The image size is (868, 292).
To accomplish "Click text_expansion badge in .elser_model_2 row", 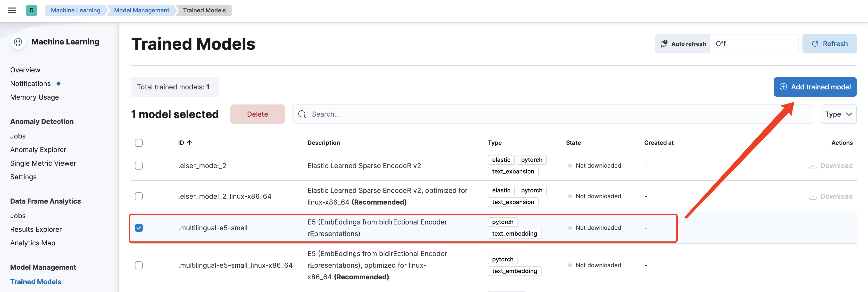I will 513,172.
